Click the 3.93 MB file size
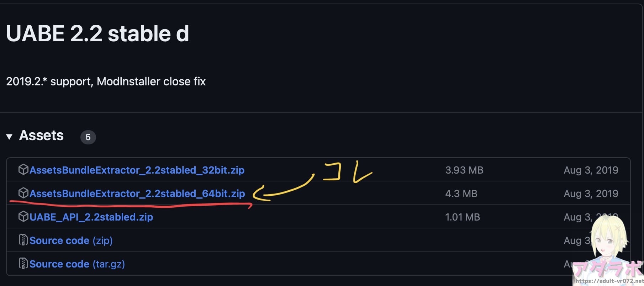The width and height of the screenshot is (644, 286). [464, 170]
